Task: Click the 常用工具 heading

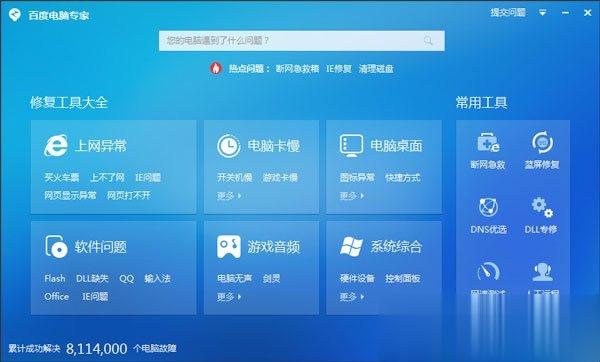Action: pyautogui.click(x=481, y=103)
